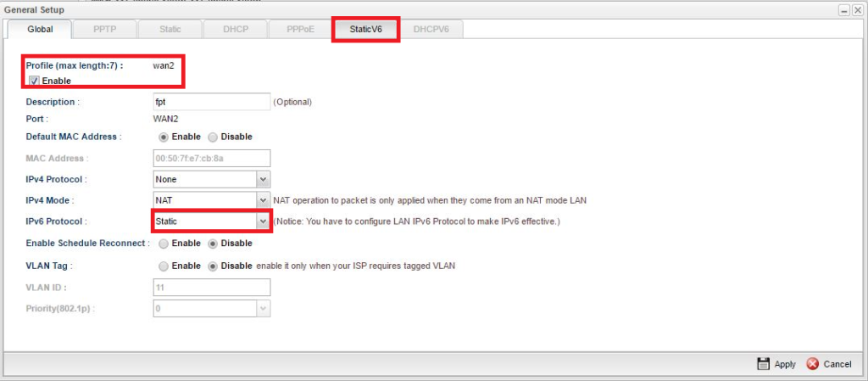Screen dimensions: 868x381
Task: Select Enable for VLAN Tag
Action: pyautogui.click(x=164, y=266)
